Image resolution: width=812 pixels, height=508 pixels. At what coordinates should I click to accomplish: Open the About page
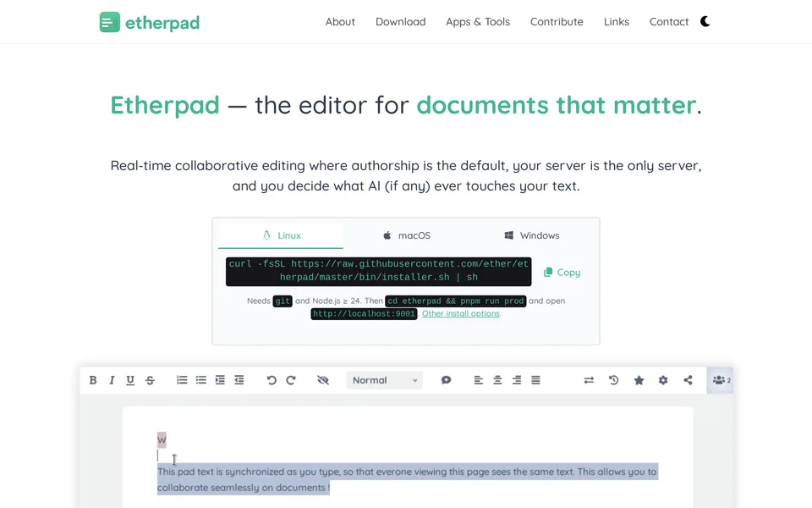pos(340,22)
